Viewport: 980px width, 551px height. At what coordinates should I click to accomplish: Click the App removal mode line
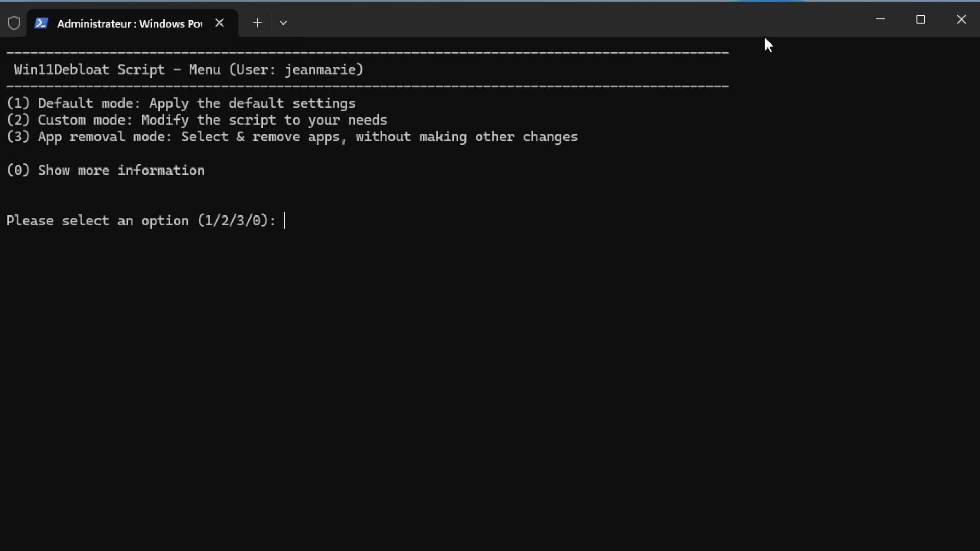(292, 137)
